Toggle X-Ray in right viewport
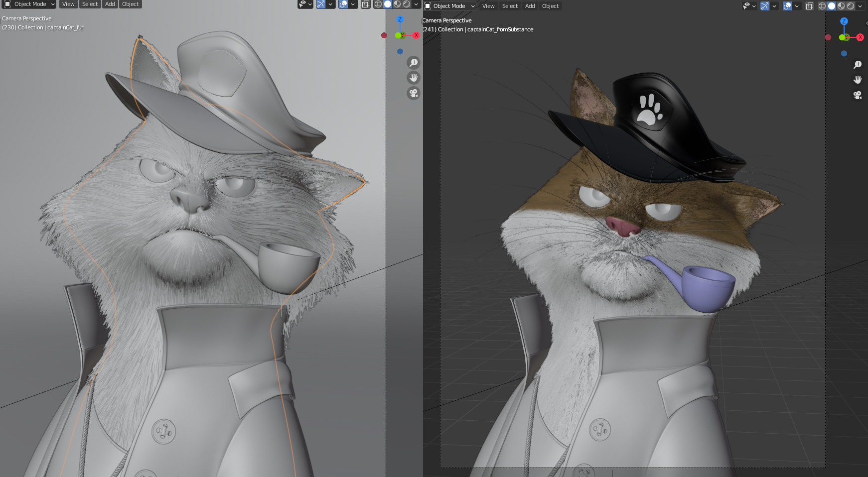 coord(810,6)
